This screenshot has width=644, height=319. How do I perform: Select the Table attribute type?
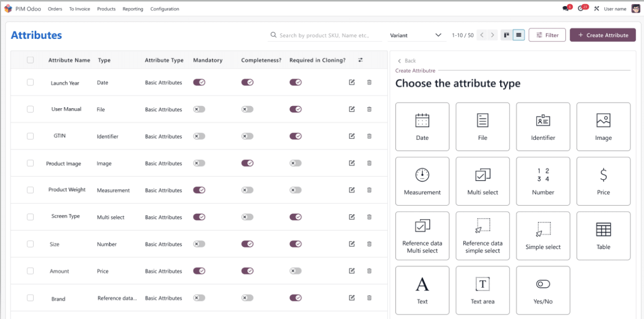[x=603, y=235]
